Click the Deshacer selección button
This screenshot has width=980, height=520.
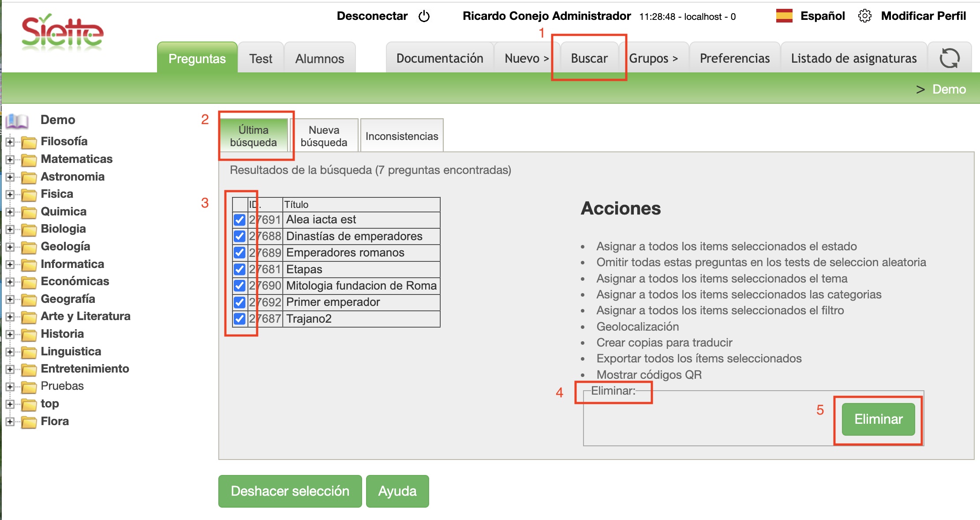point(290,491)
